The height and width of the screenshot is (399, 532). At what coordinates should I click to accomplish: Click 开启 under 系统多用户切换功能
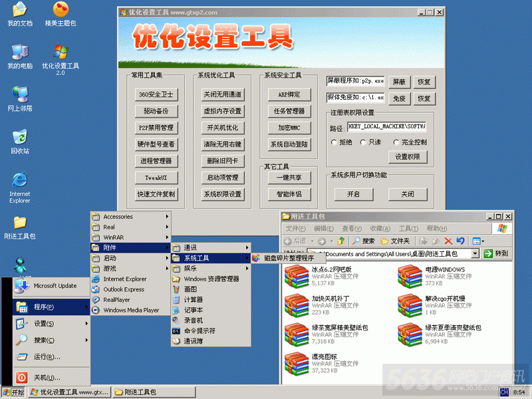[x=354, y=194]
